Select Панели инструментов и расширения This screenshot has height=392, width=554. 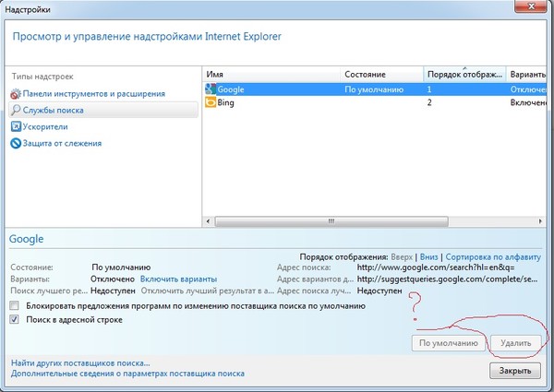[x=94, y=94]
